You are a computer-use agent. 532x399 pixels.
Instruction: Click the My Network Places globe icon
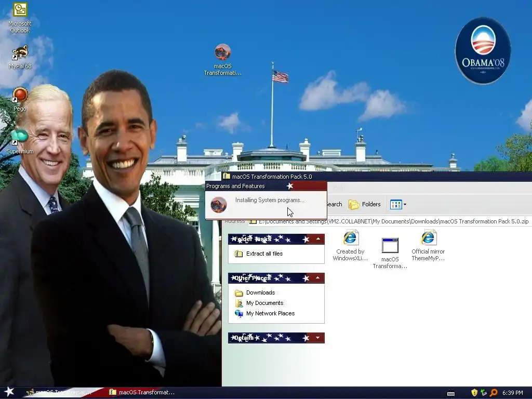239,313
